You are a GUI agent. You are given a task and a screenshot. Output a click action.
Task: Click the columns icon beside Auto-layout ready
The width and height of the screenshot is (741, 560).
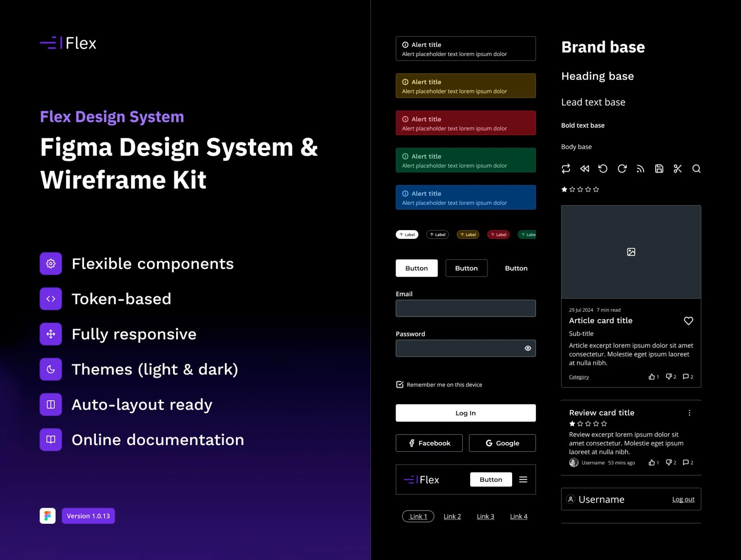pyautogui.click(x=51, y=404)
